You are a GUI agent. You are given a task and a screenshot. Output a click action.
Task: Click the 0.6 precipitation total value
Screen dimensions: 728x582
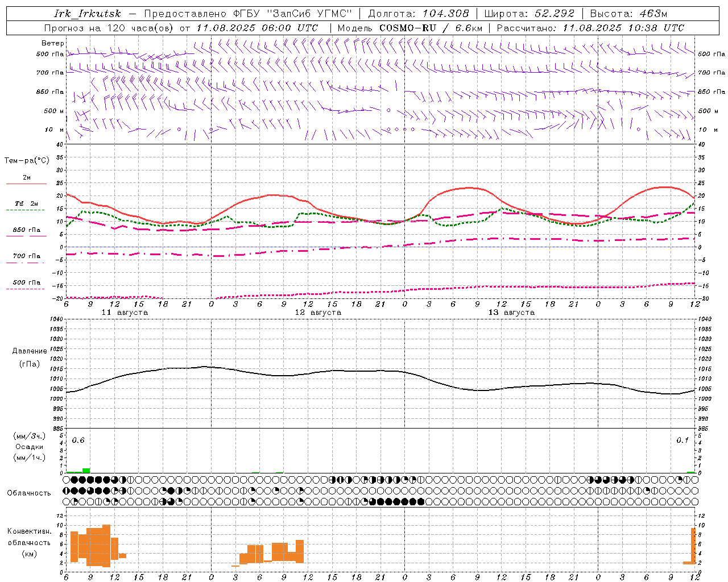[x=78, y=440]
